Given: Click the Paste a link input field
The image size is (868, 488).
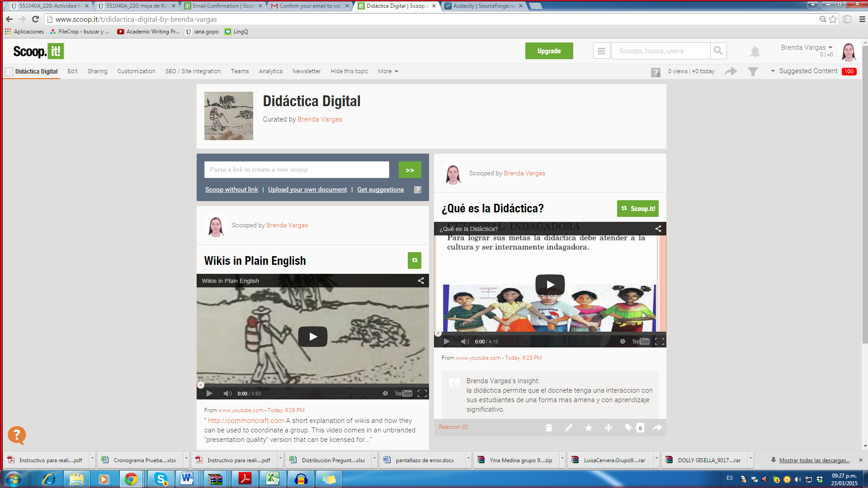Looking at the screenshot, I should [x=296, y=169].
